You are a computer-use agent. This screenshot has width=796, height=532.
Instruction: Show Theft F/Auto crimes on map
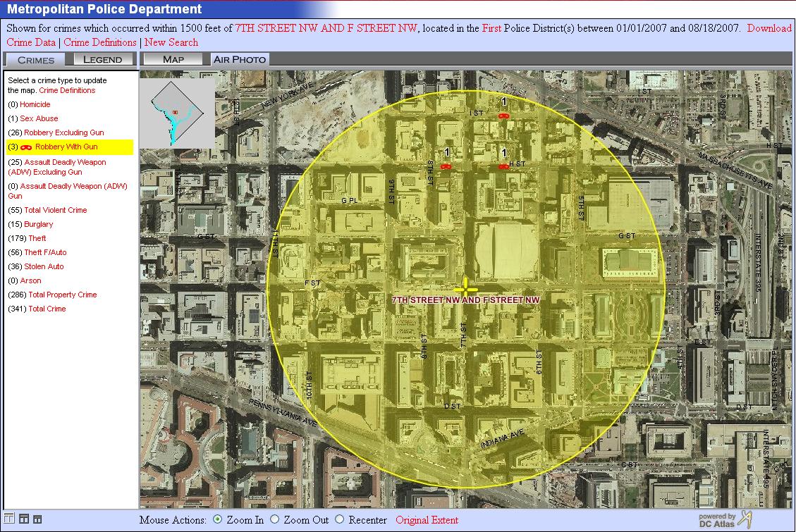coord(45,252)
